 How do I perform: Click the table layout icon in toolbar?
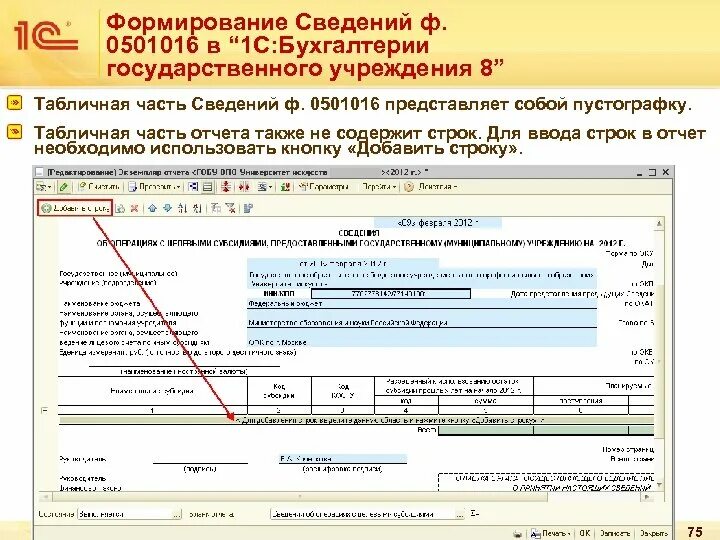pos(208,187)
